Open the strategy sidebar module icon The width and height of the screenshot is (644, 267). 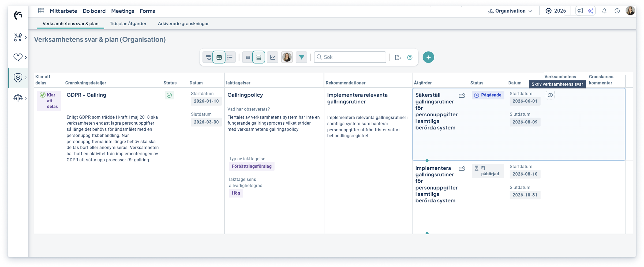(x=18, y=37)
